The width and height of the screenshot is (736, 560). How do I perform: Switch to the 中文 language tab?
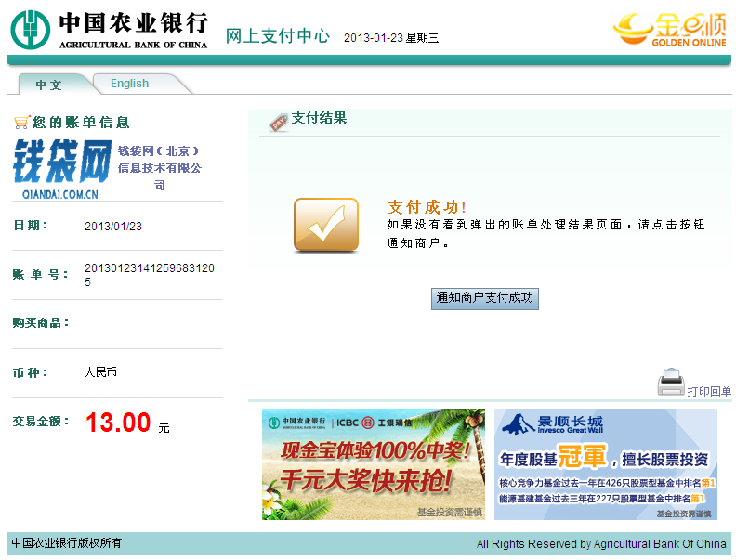(49, 85)
